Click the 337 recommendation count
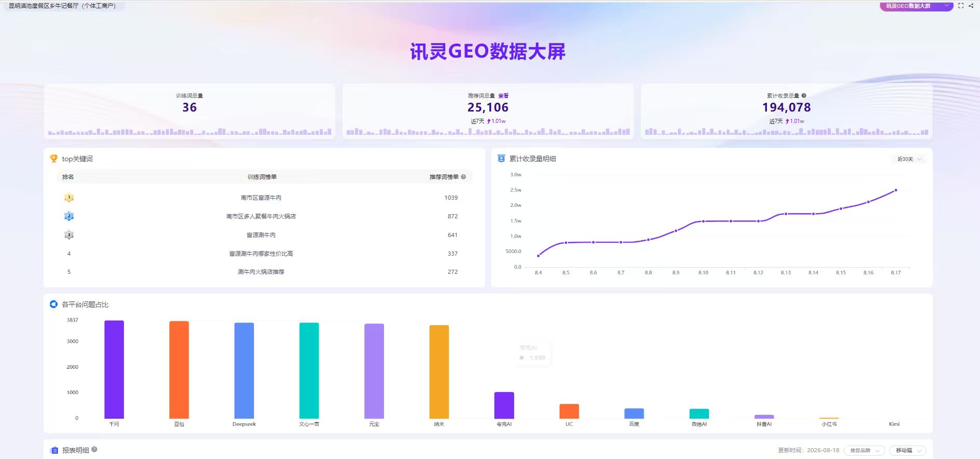This screenshot has height=459, width=980. point(453,254)
